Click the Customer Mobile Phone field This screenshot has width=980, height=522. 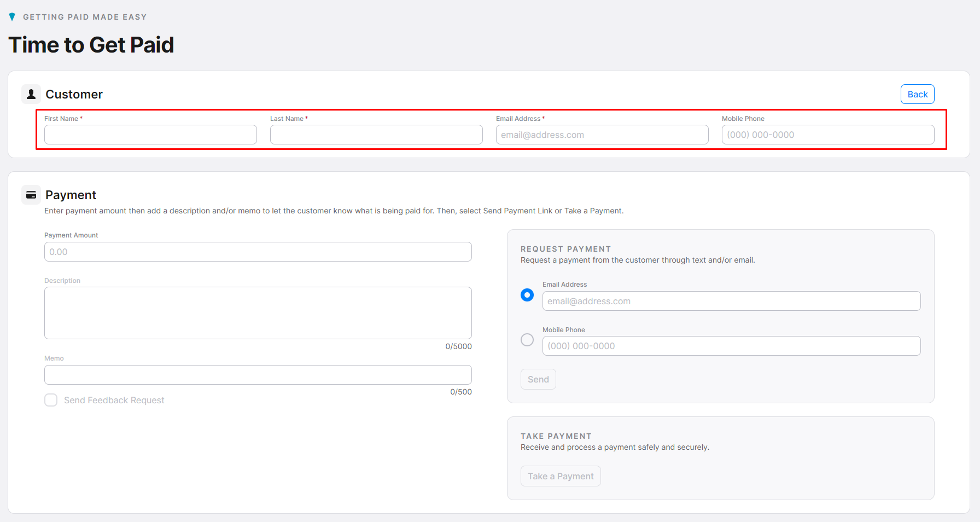click(828, 135)
